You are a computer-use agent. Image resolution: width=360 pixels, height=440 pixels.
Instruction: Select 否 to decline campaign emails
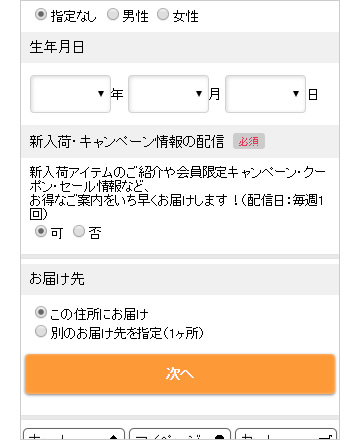[x=79, y=231]
